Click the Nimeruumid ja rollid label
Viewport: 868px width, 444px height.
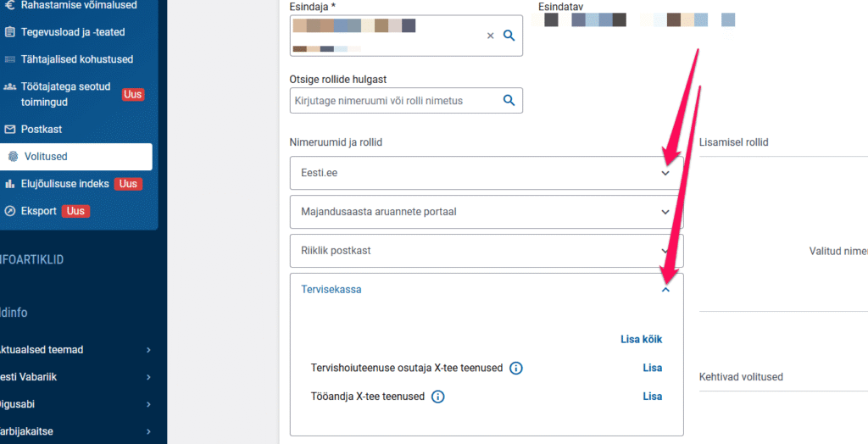coord(336,143)
